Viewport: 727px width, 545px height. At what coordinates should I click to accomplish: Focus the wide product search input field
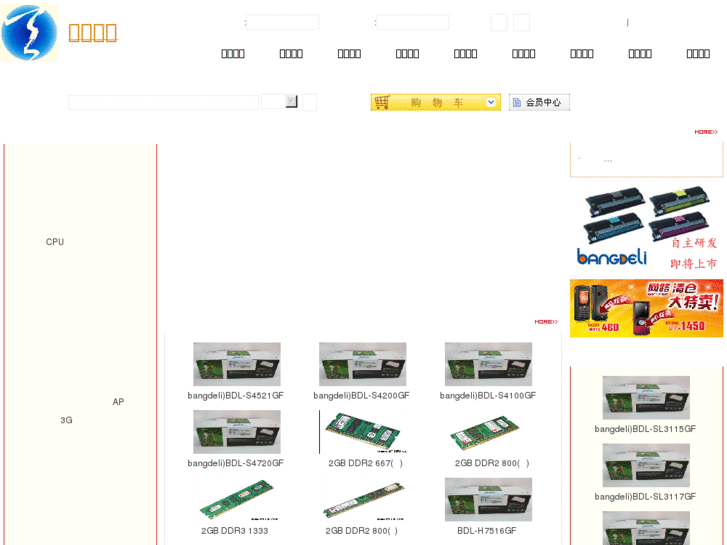(163, 102)
